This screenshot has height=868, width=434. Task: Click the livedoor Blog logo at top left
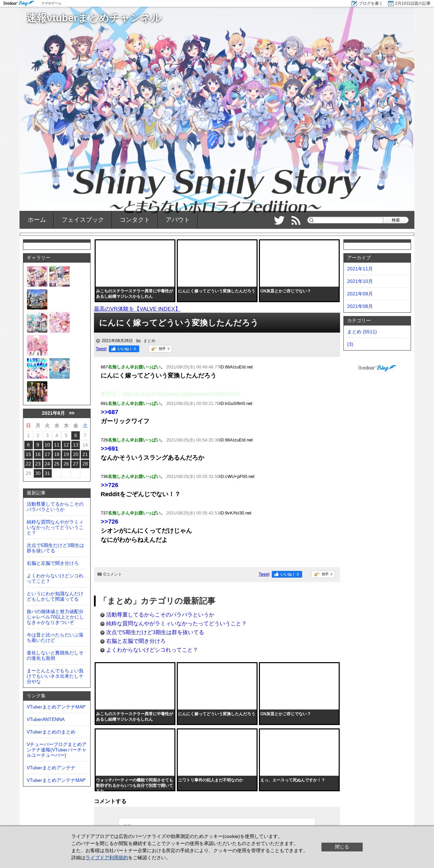pyautogui.click(x=19, y=3)
